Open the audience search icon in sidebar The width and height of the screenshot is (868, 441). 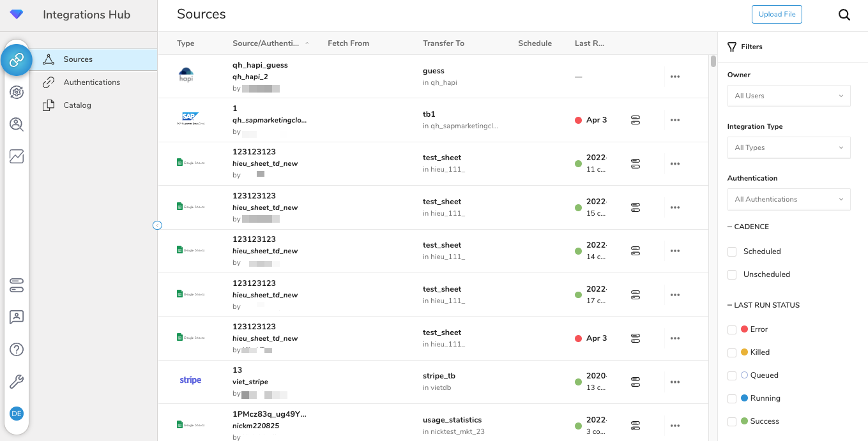tap(17, 124)
